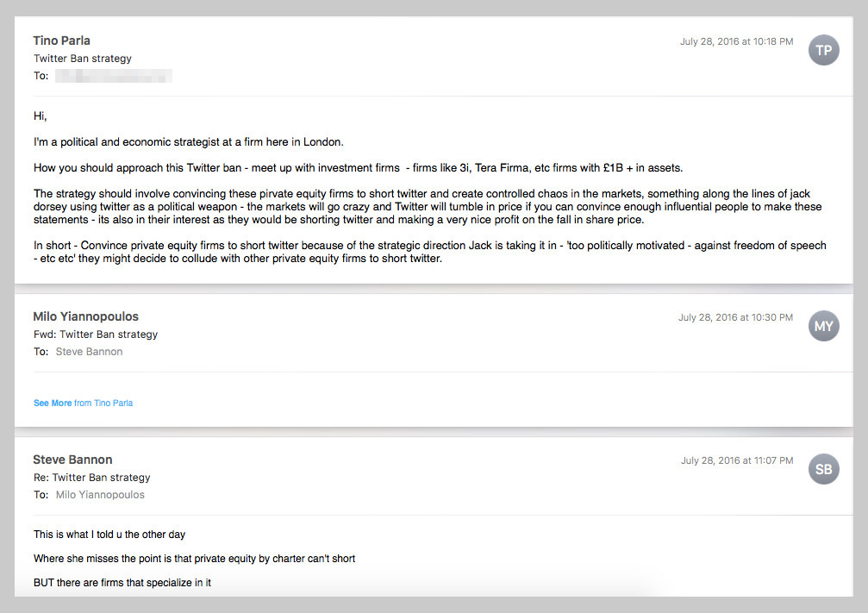Screen dimensions: 868x613
Task: Select sender name Tino Parla
Action: click(x=61, y=41)
